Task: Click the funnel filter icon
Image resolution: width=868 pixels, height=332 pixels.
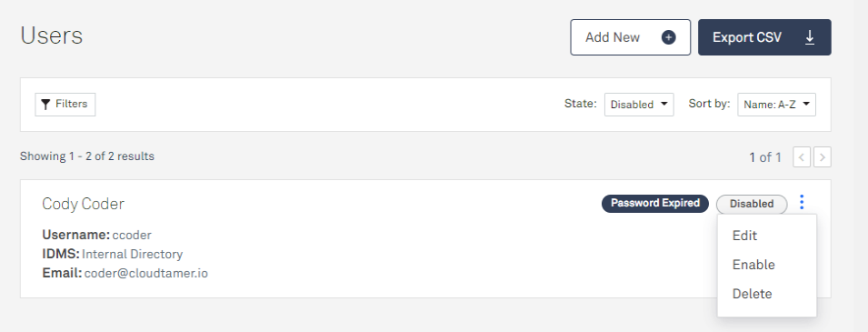Action: (46, 105)
